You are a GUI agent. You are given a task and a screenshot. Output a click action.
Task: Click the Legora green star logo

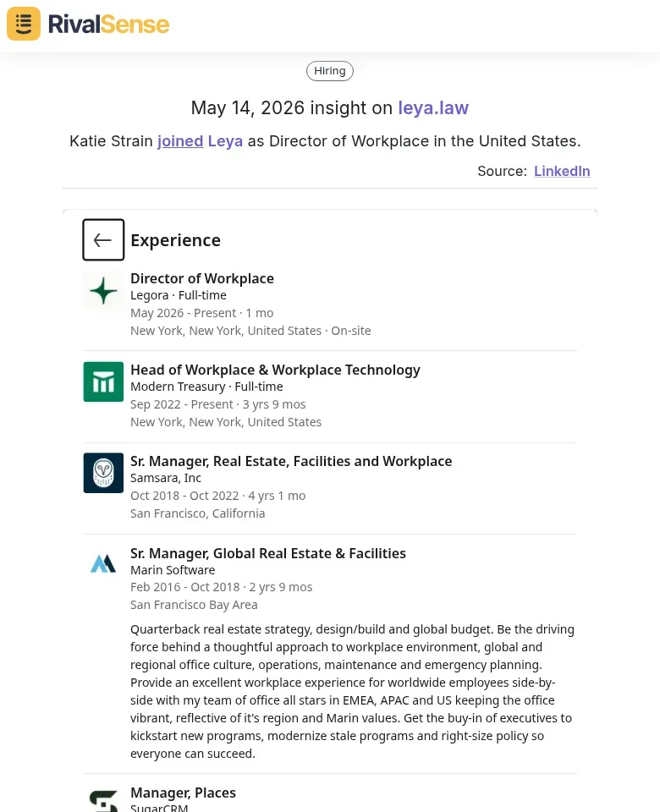103,290
